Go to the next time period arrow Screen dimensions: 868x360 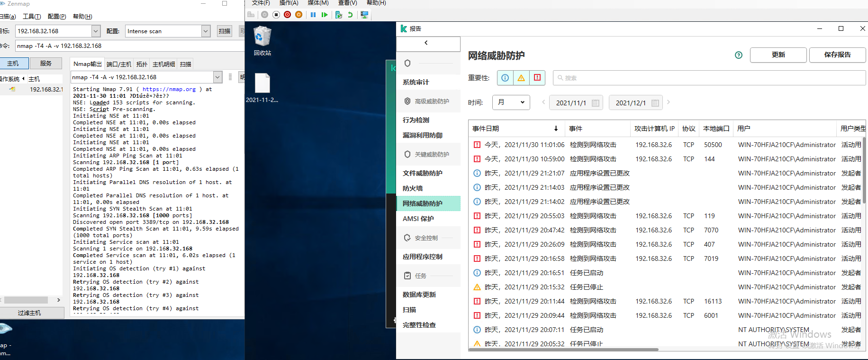tap(669, 102)
